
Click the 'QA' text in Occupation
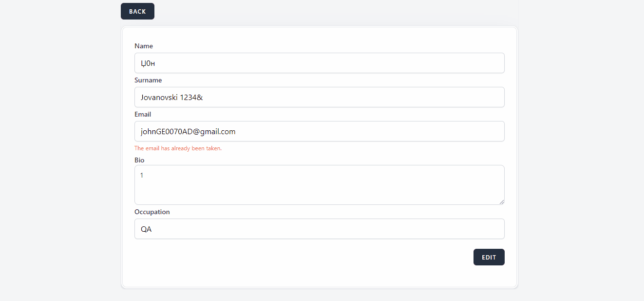146,229
